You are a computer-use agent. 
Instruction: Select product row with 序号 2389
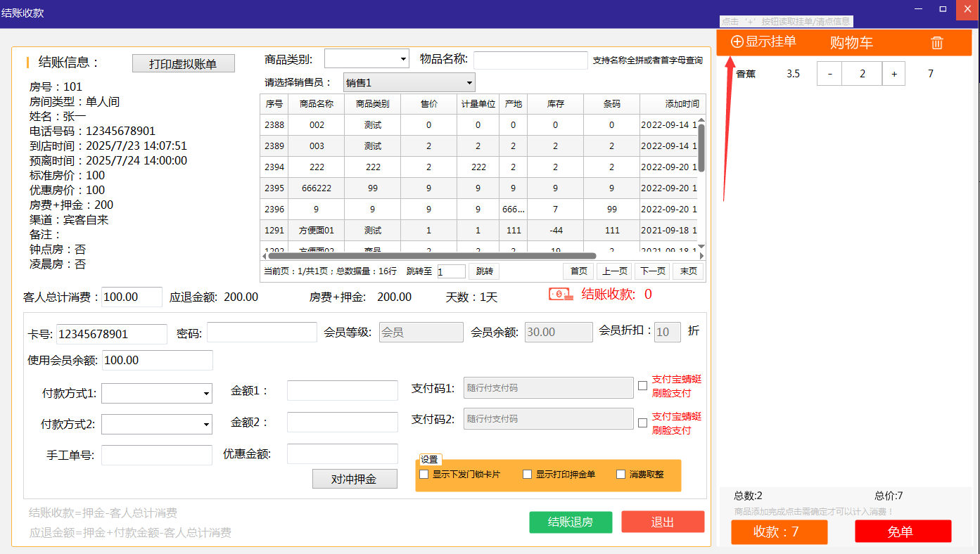point(478,146)
